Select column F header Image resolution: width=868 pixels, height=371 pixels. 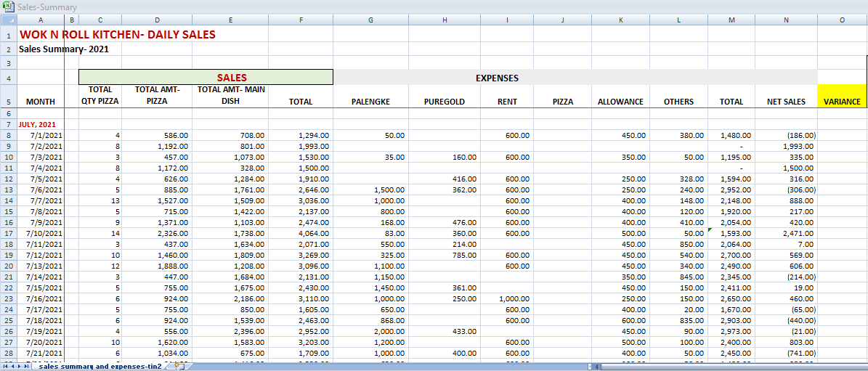301,20
